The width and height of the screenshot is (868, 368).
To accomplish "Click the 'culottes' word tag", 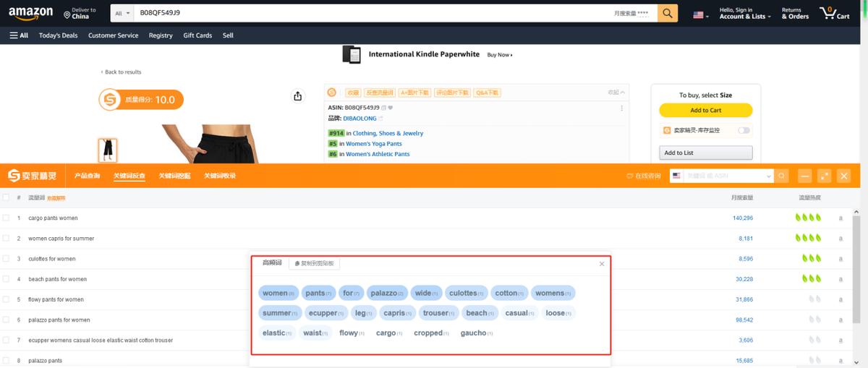I will coord(467,293).
